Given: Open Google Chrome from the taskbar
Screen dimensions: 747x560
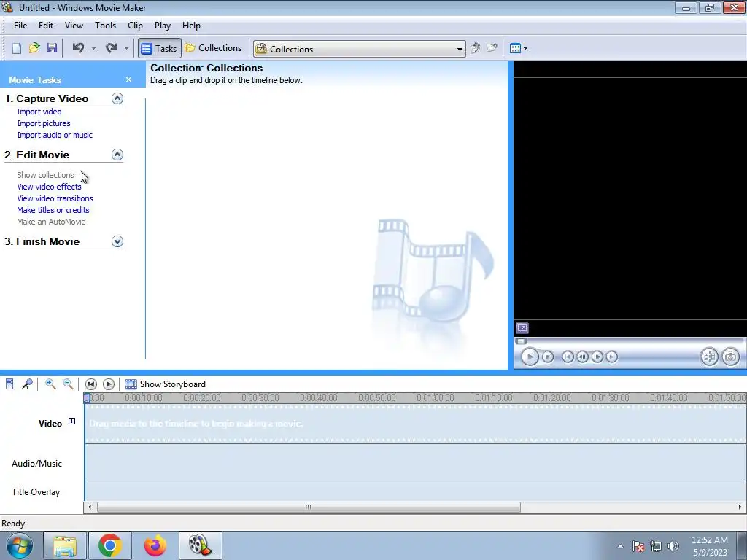Looking at the screenshot, I should coord(109,545).
